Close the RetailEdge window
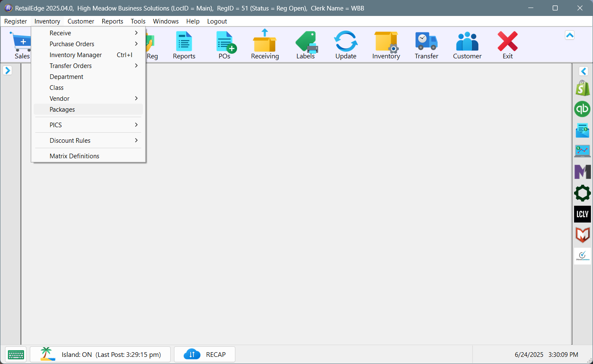This screenshot has width=593, height=364. coord(580,8)
